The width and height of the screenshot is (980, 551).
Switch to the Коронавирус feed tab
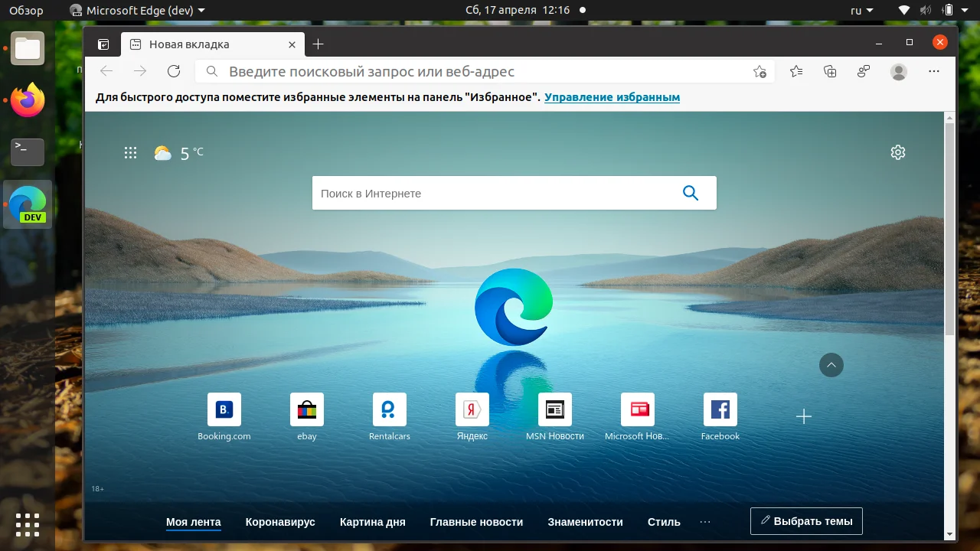pyautogui.click(x=280, y=522)
